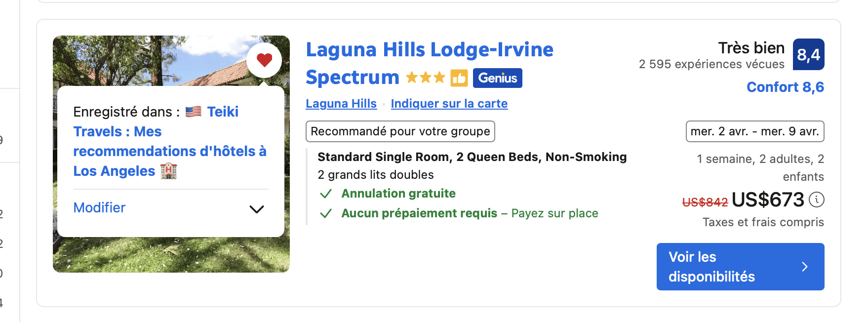Click the three-star rating icons
This screenshot has width=868, height=322.
tap(425, 78)
